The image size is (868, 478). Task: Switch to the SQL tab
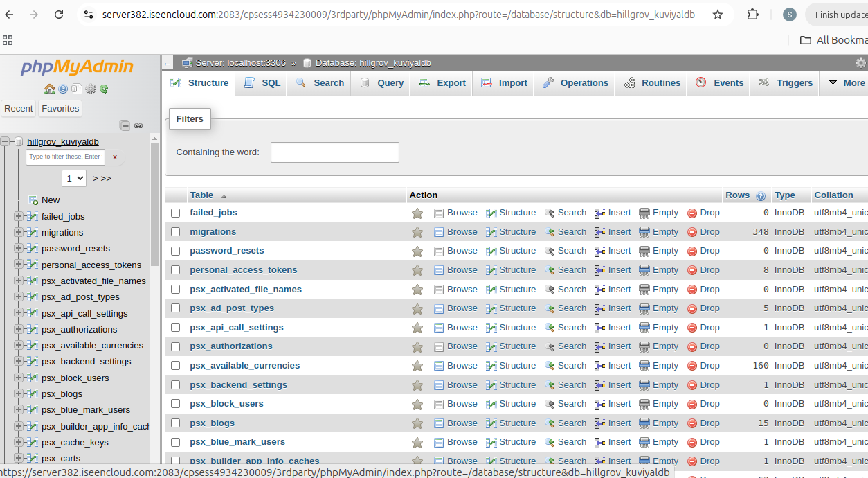262,82
